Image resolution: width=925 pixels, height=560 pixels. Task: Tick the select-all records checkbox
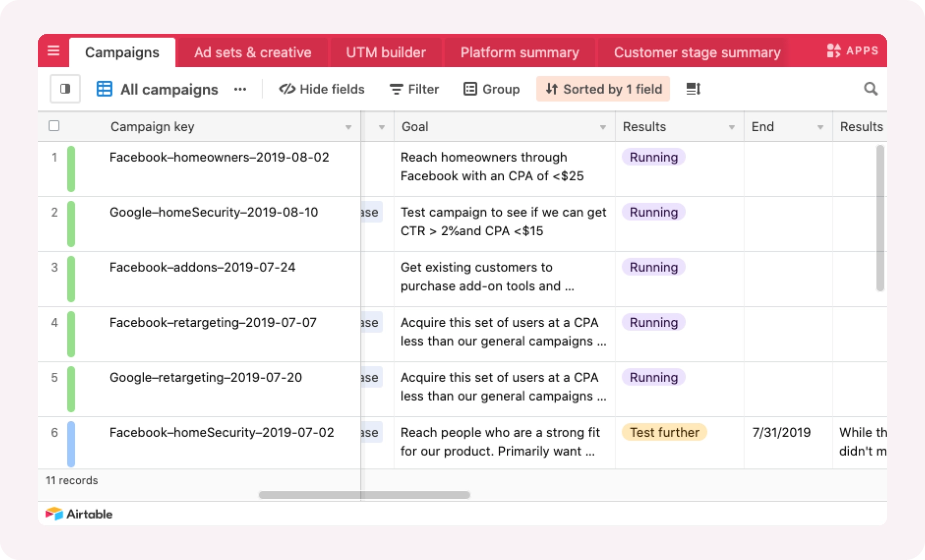[54, 126]
